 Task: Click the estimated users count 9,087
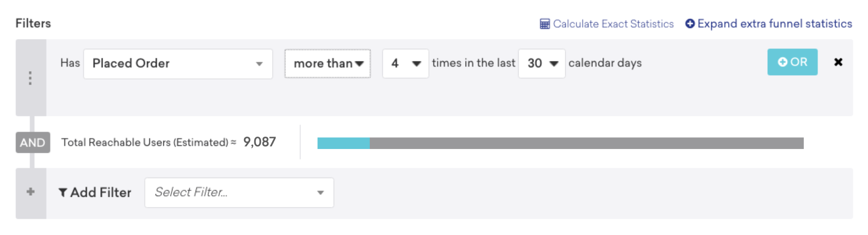pos(260,142)
